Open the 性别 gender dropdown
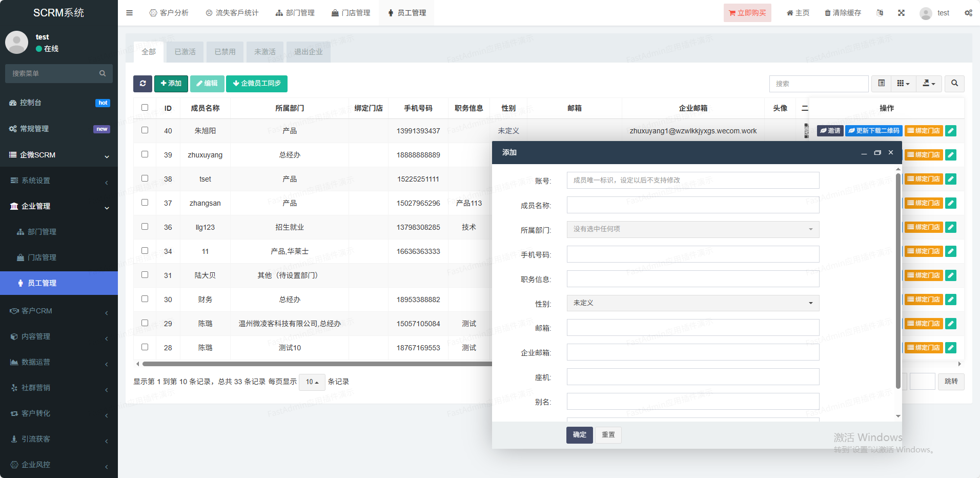980x478 pixels. point(692,303)
